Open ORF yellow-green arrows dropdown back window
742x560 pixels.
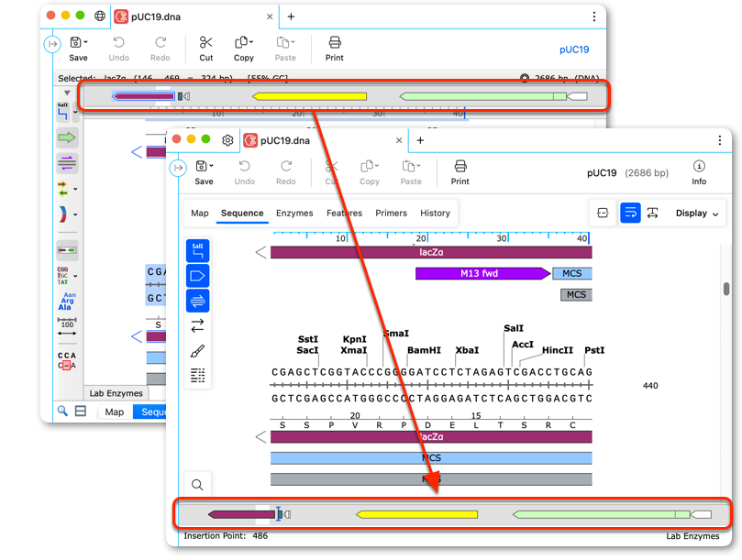tap(75, 189)
